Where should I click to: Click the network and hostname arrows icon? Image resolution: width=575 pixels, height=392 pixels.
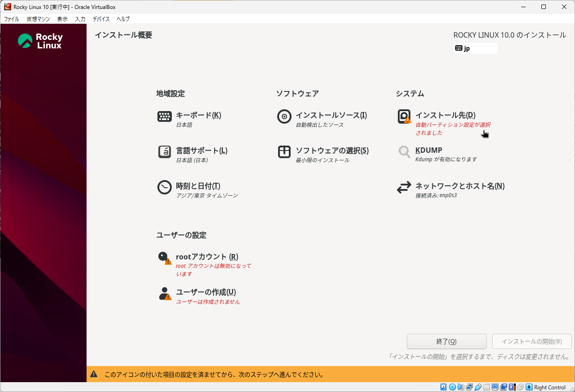click(x=404, y=187)
